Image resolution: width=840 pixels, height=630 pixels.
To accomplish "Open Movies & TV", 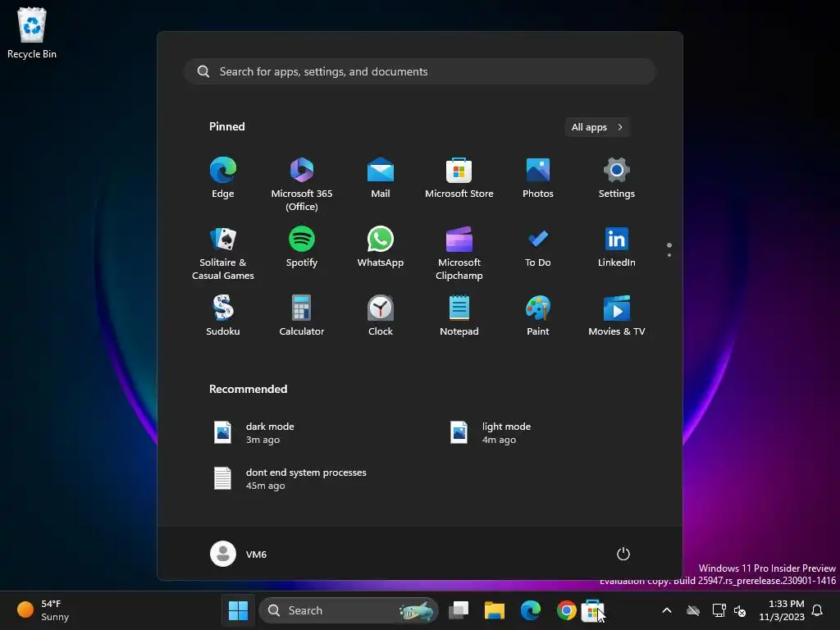I will click(617, 316).
